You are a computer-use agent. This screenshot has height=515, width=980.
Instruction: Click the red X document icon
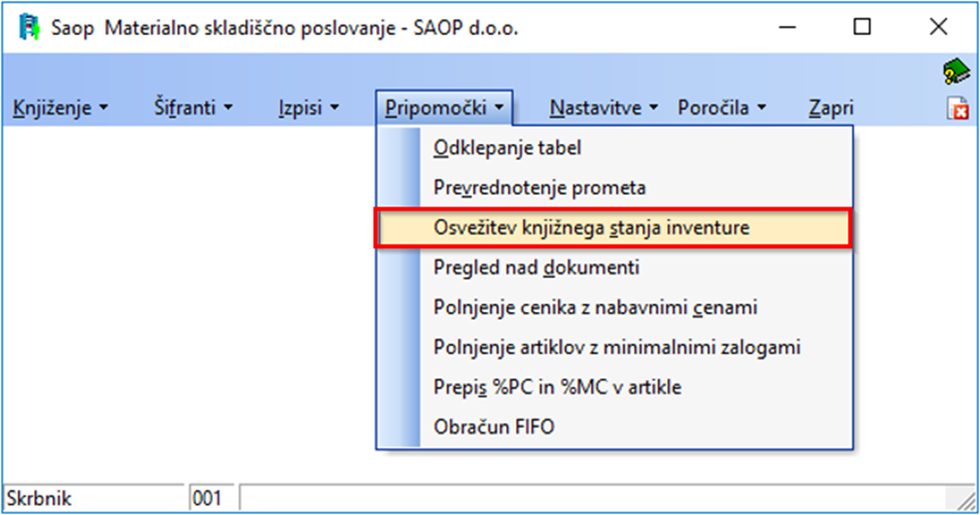pyautogui.click(x=958, y=108)
